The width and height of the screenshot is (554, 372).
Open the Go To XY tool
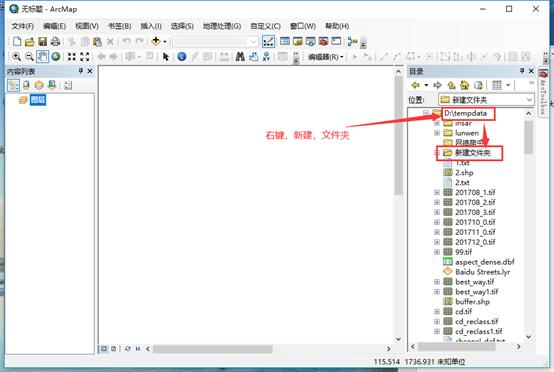point(266,57)
